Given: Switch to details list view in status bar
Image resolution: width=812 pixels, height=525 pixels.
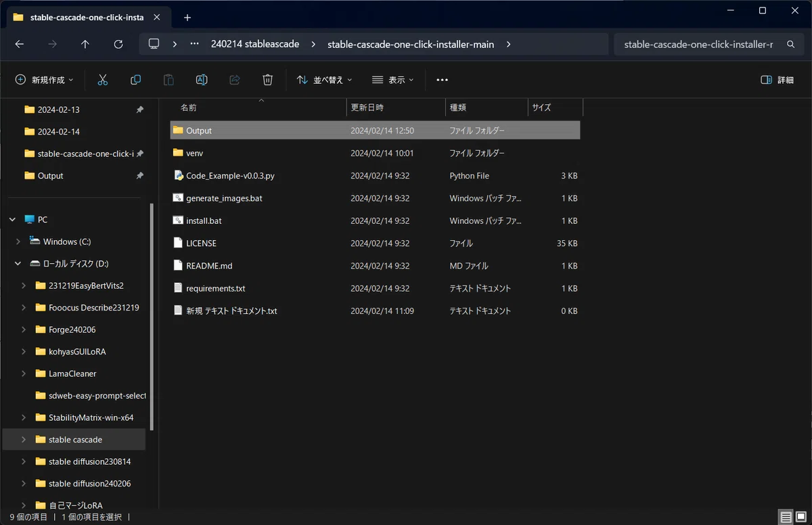Looking at the screenshot, I should tap(786, 518).
